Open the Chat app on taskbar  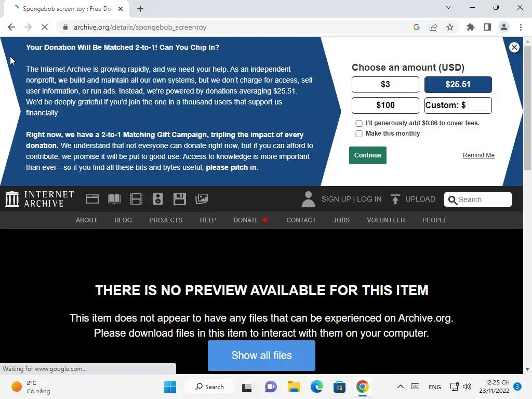click(271, 387)
